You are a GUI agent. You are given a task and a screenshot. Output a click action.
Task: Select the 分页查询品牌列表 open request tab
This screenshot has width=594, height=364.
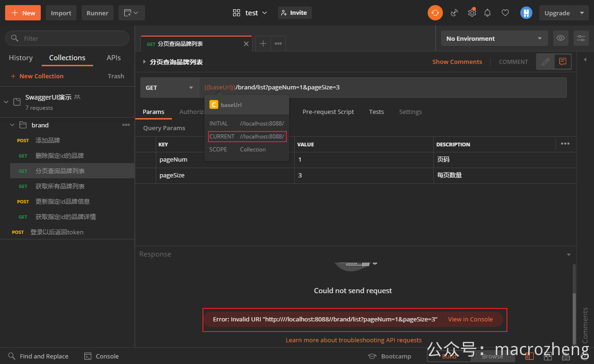pos(196,44)
